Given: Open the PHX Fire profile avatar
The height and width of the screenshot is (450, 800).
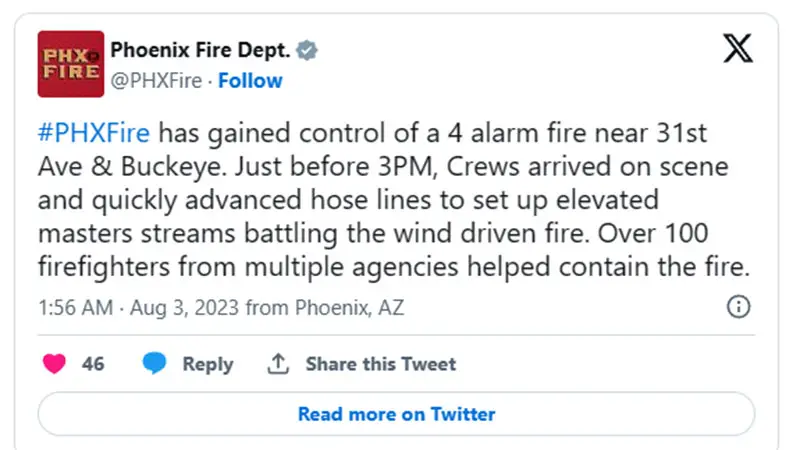Looking at the screenshot, I should [x=70, y=65].
